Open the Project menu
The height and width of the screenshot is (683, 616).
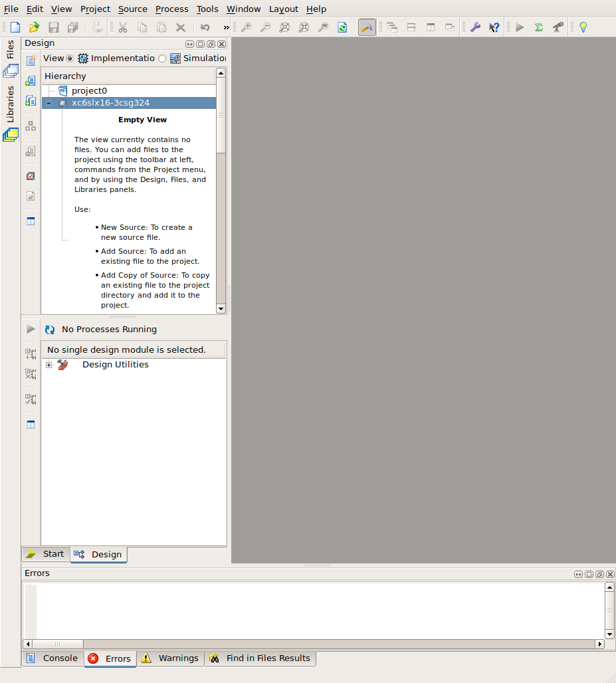coord(96,9)
